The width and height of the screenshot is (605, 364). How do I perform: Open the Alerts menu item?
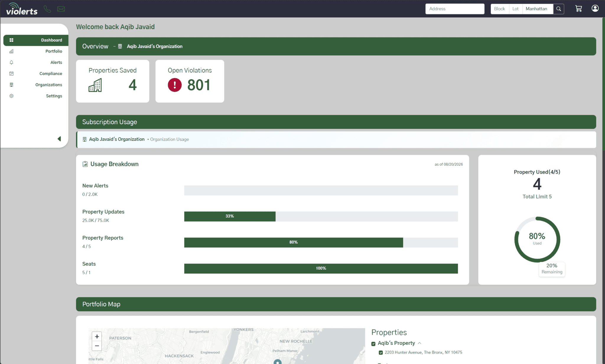[x=36, y=63]
